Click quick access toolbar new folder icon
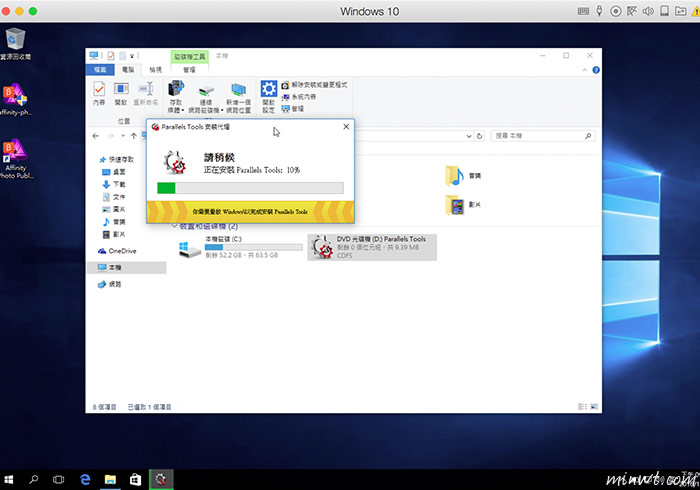This screenshot has height=490, width=700. (x=122, y=56)
